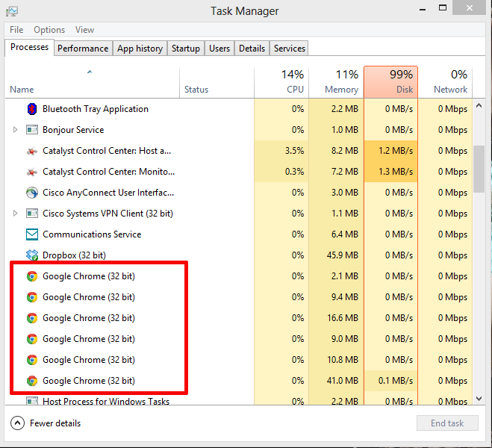Screen dimensions: 492x448
Task: Click the 3.5% CPU value
Action: (294, 151)
